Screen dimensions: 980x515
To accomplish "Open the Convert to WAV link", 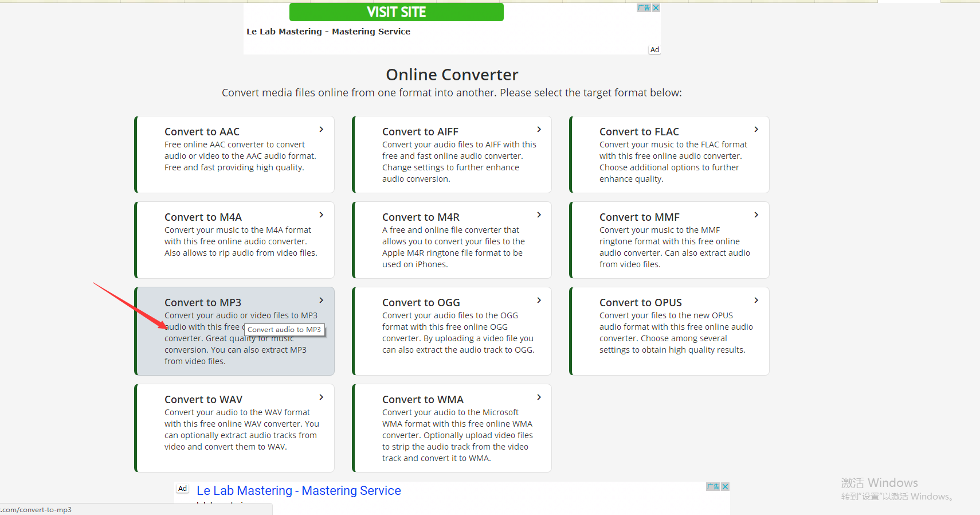I will click(203, 400).
